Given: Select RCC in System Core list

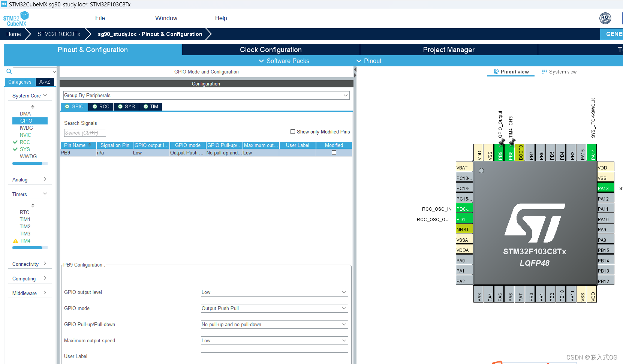Looking at the screenshot, I should [25, 142].
